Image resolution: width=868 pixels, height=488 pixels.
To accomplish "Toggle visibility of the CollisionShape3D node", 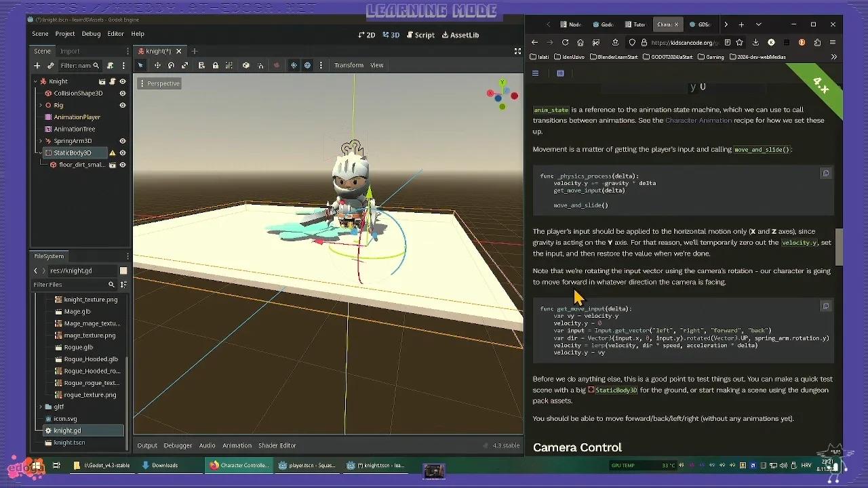I will coord(122,94).
